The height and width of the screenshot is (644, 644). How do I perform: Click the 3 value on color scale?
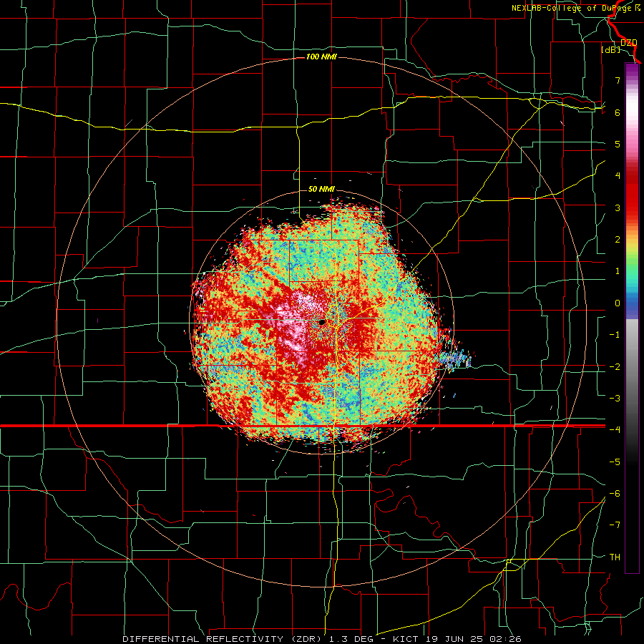(x=618, y=208)
